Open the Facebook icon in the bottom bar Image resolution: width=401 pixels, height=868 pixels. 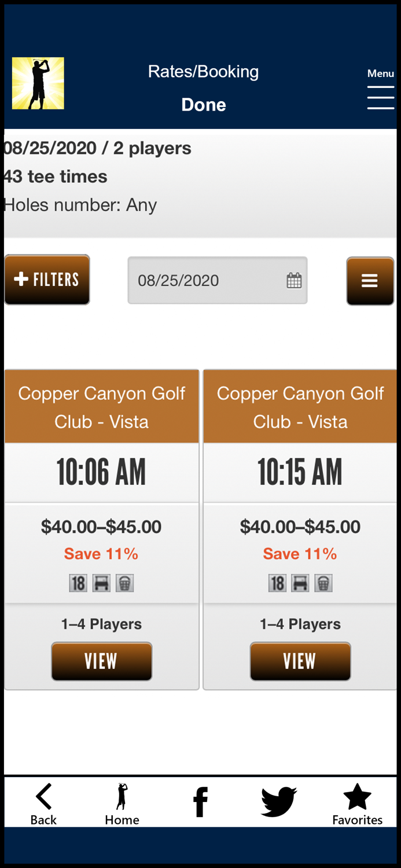click(200, 801)
